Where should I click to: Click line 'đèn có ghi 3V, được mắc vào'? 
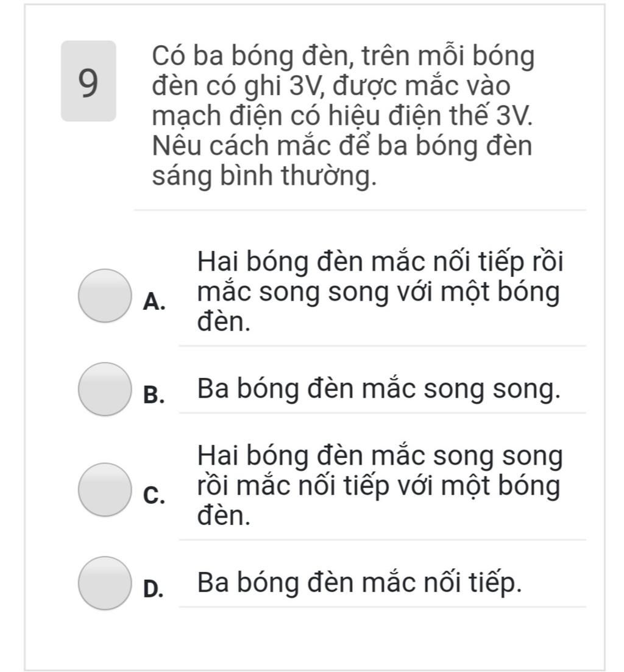point(331,86)
